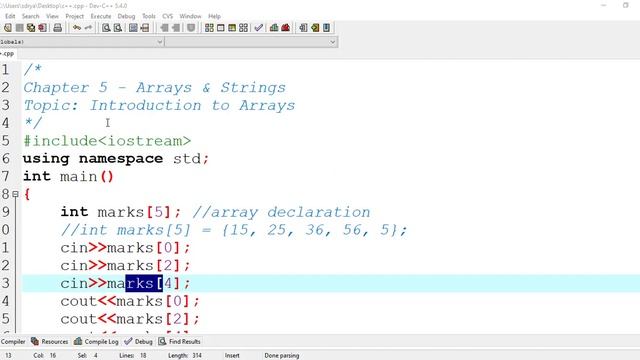This screenshot has width=640, height=360.
Task: Click the Open file toolbar icon
Action: 8,28
